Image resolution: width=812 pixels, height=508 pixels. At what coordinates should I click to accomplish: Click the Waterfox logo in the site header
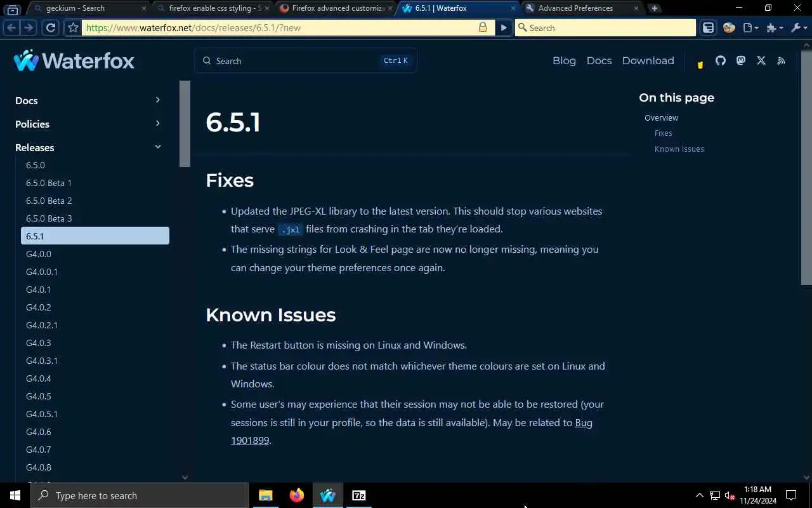(x=74, y=60)
